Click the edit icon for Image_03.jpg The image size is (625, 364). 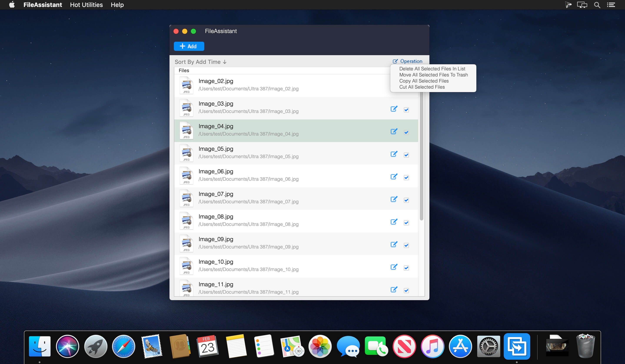click(x=394, y=109)
